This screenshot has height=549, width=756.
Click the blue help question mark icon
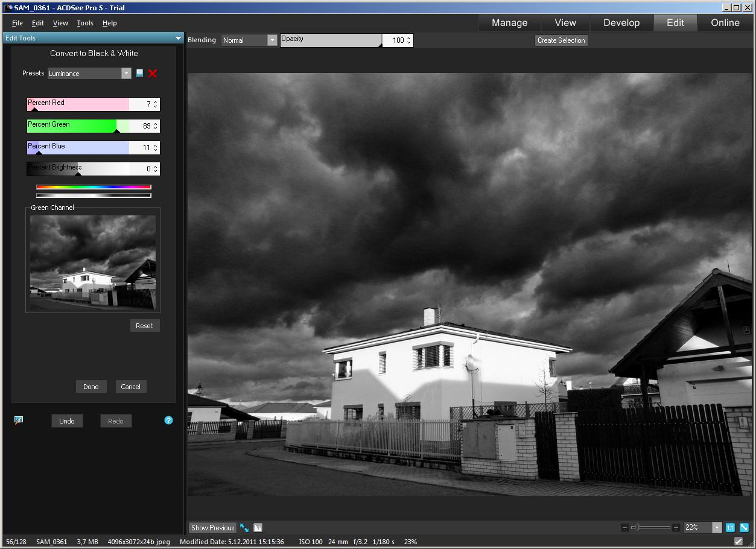[168, 420]
